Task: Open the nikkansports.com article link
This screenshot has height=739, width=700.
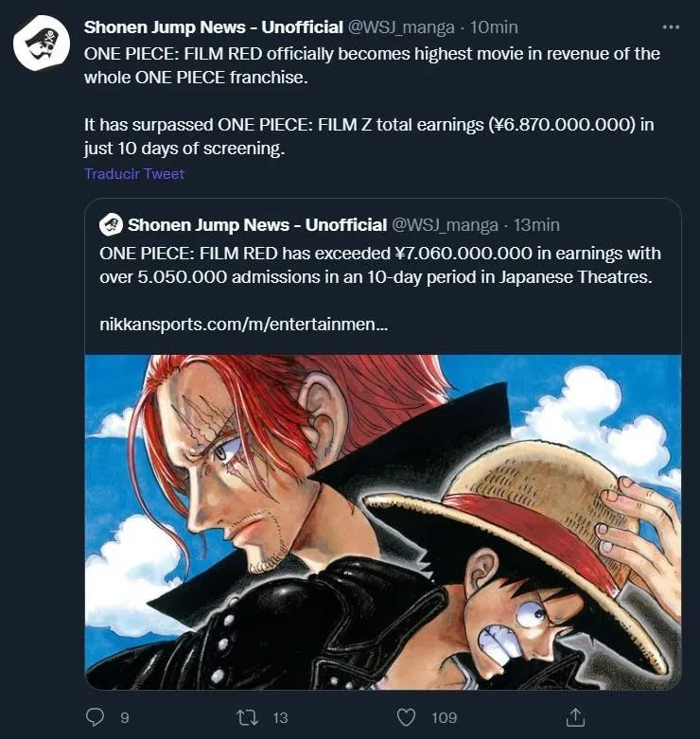Action: (243, 325)
